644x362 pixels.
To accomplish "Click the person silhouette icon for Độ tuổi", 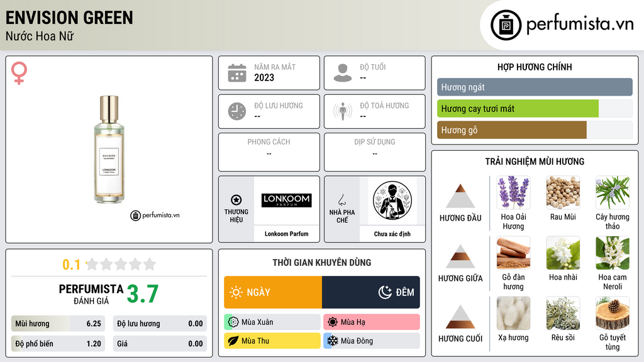I will 343,73.
